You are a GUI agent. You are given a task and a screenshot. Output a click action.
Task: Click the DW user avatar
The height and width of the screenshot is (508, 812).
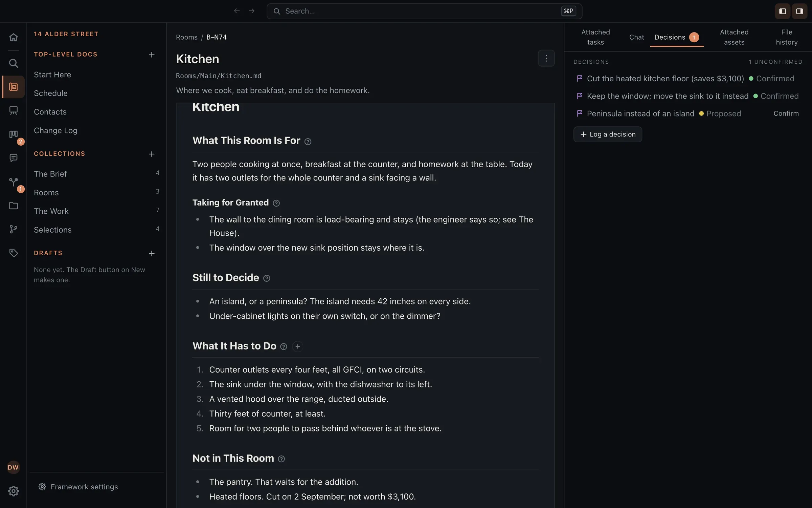(14, 467)
